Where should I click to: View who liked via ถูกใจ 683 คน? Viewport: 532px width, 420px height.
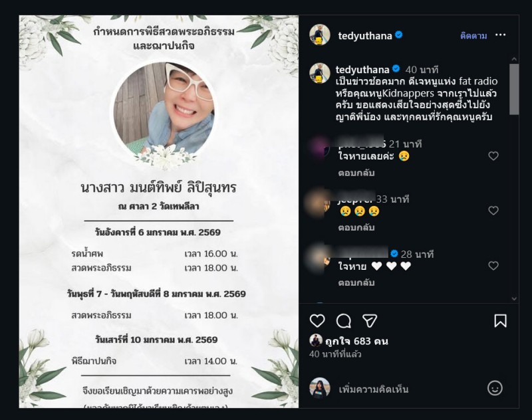(356, 341)
